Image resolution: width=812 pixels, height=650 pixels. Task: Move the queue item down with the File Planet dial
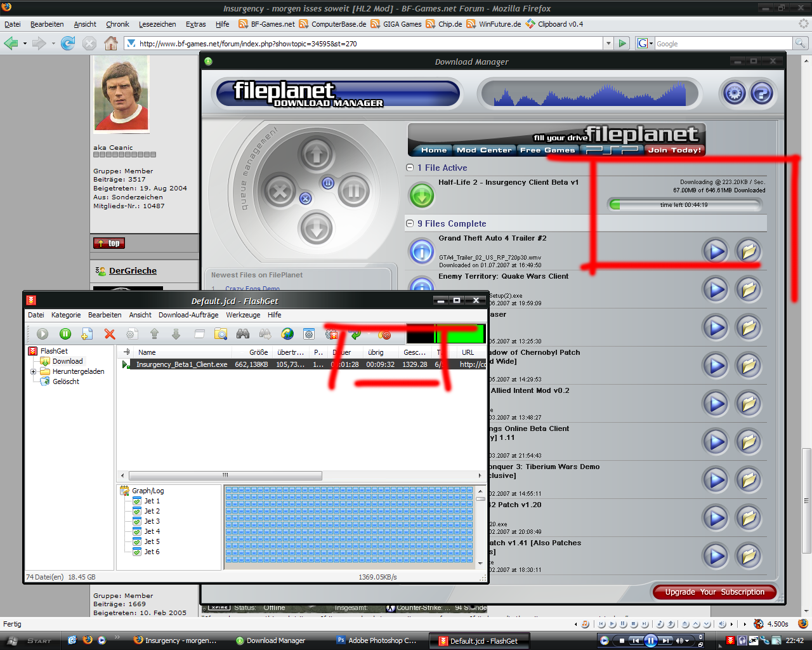point(317,228)
